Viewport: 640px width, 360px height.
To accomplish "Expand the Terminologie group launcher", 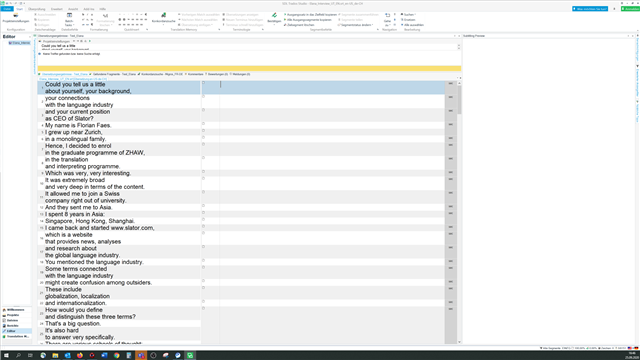I will (x=262, y=30).
